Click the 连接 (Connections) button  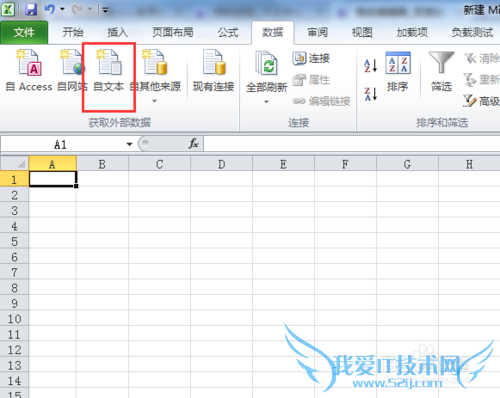pyautogui.click(x=311, y=58)
